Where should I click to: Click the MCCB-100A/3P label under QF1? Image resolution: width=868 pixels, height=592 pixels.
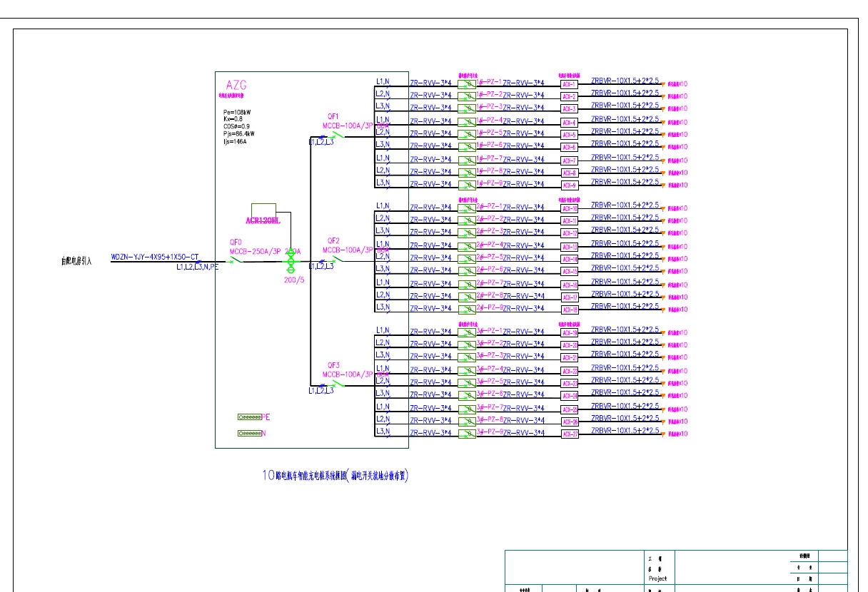[x=348, y=126]
